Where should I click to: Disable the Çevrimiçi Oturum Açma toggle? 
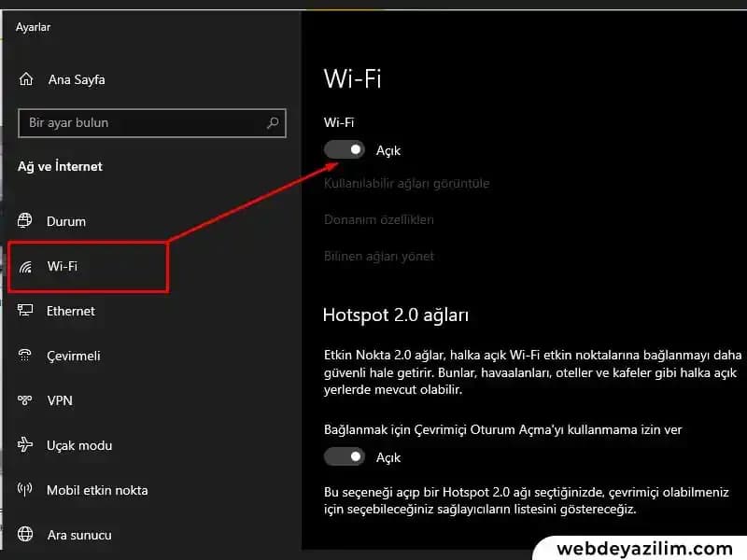[344, 456]
